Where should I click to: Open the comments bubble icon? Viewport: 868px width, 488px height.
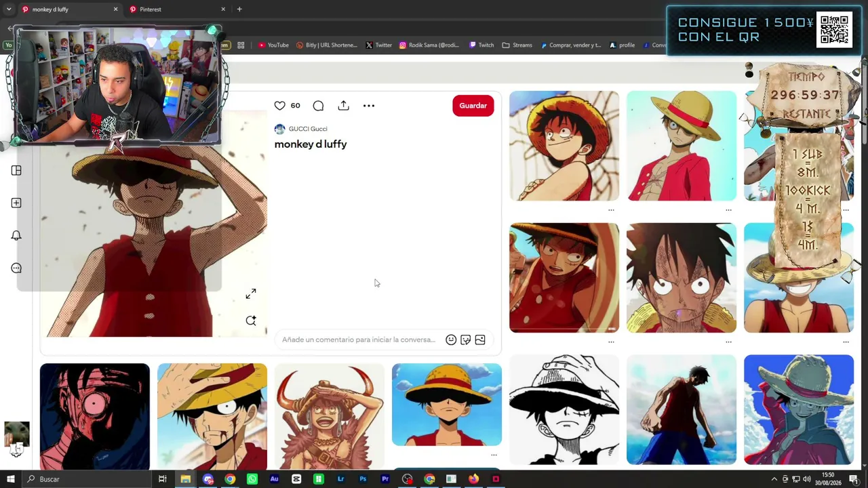pyautogui.click(x=318, y=106)
